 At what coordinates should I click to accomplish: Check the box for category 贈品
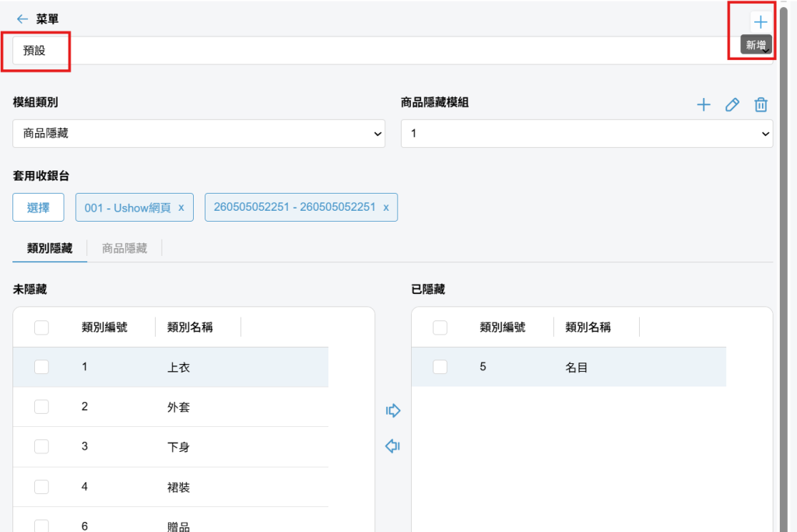[x=42, y=526]
